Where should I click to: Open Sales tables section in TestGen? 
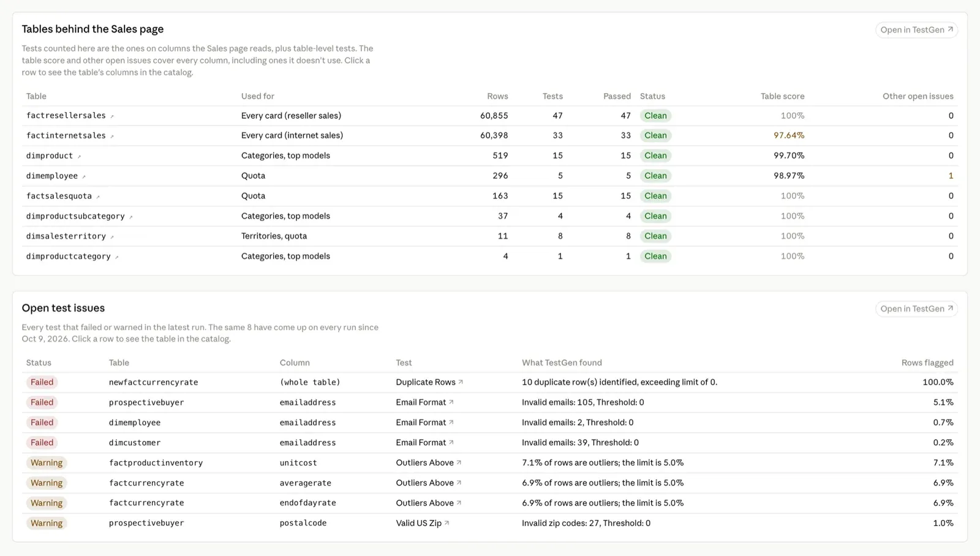[916, 29]
